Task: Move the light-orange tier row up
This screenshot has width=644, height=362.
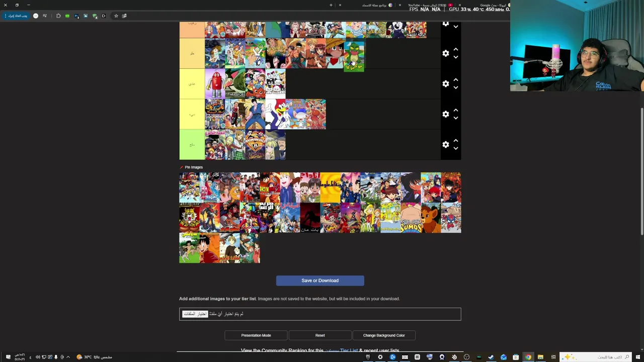Action: pyautogui.click(x=455, y=49)
